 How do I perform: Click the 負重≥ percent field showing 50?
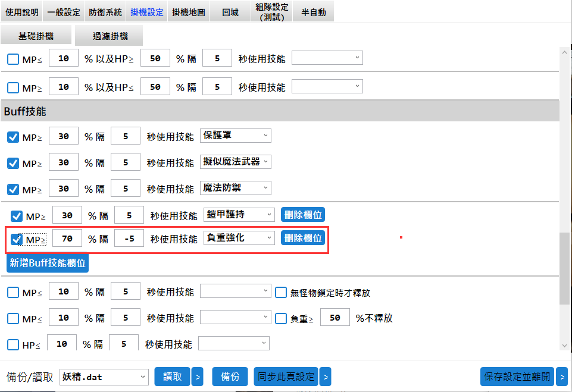[x=335, y=317]
